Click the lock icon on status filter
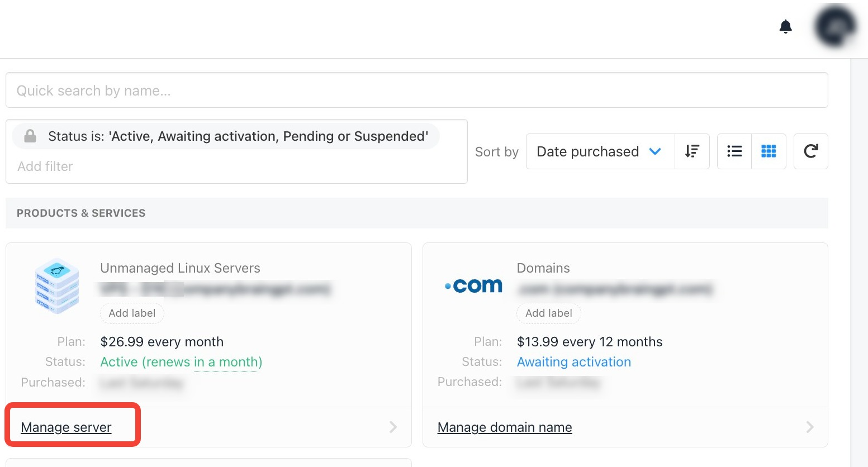Screen dimensions: 868x467 point(30,136)
